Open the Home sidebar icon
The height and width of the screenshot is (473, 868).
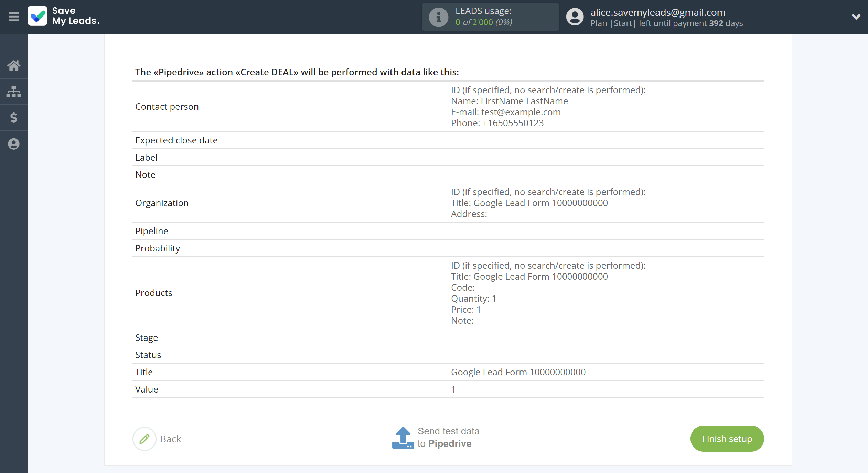click(x=14, y=65)
